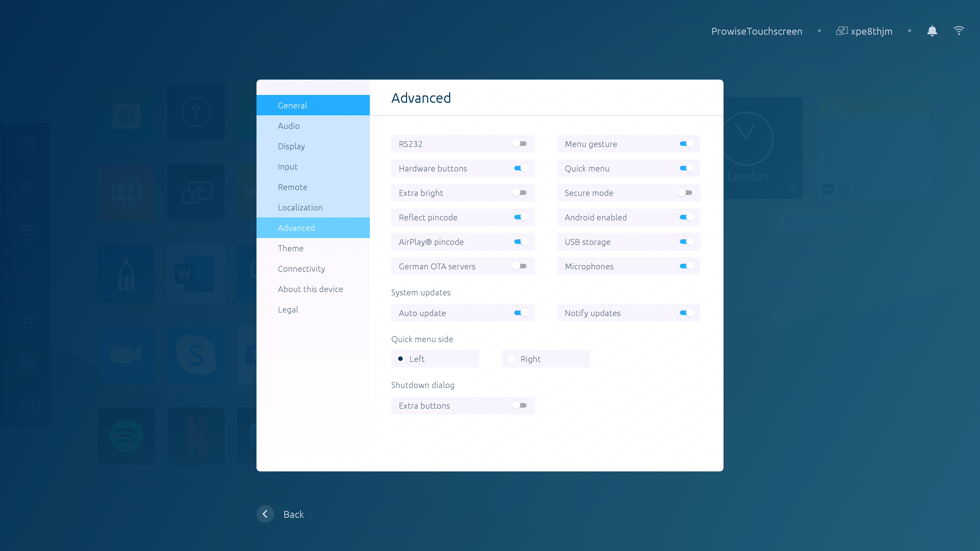
Task: Enable the Extra bright switch
Action: (519, 193)
